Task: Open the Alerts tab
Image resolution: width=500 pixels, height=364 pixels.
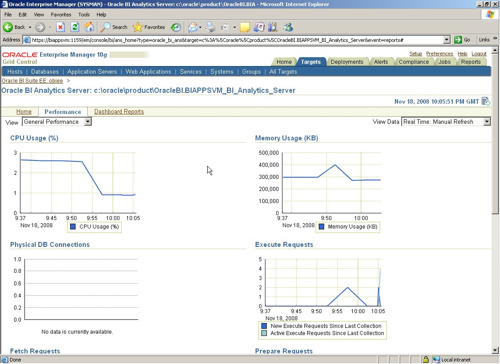Action: pyautogui.click(x=381, y=62)
